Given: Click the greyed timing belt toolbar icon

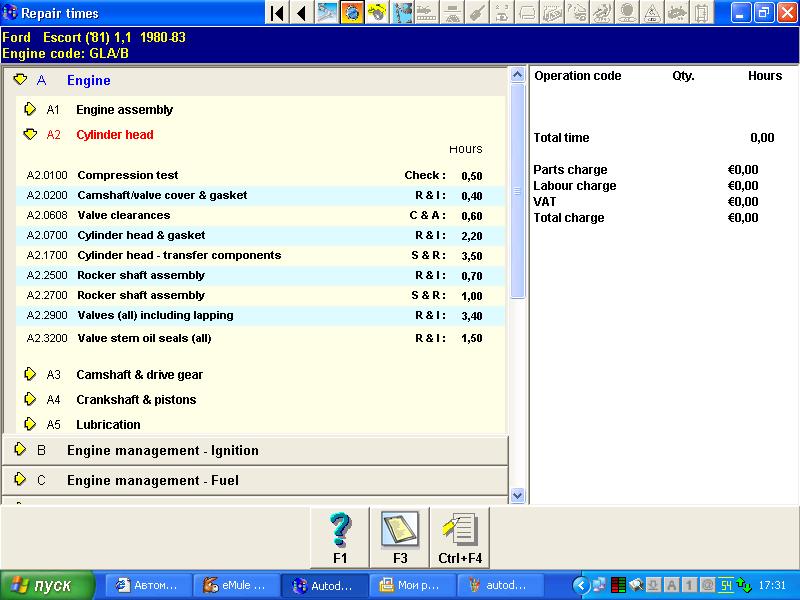Looking at the screenshot, I should coord(427,13).
